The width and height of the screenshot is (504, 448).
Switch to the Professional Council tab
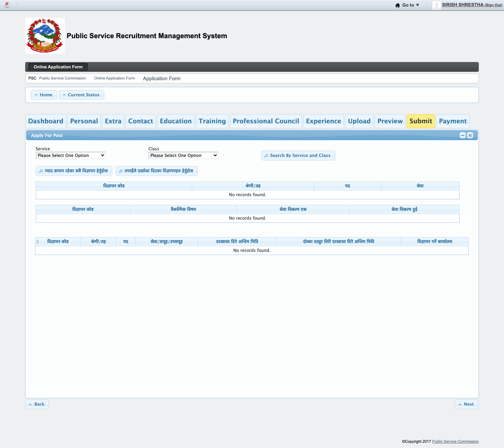click(x=266, y=121)
